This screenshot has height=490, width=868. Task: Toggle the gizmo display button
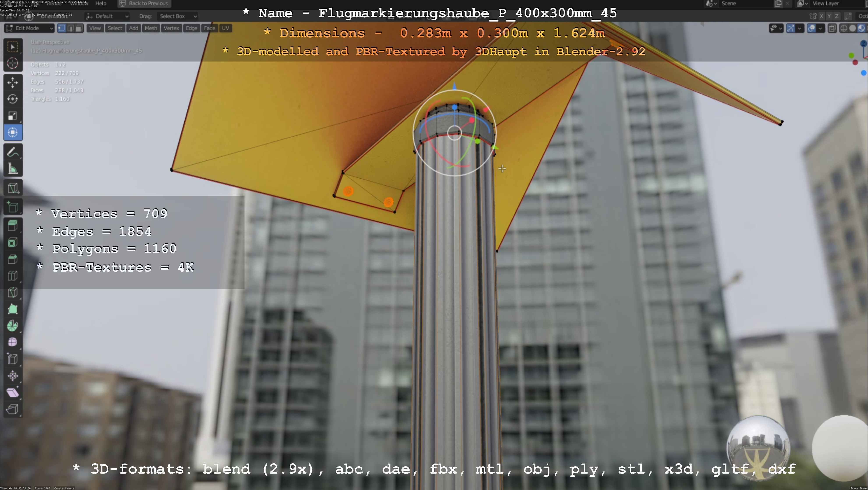[x=791, y=28]
